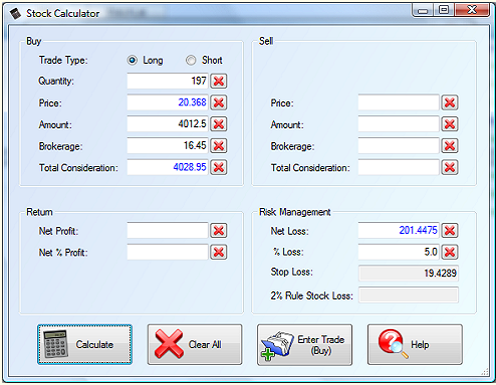Clear the Net Profit field with its red X

coord(219,231)
